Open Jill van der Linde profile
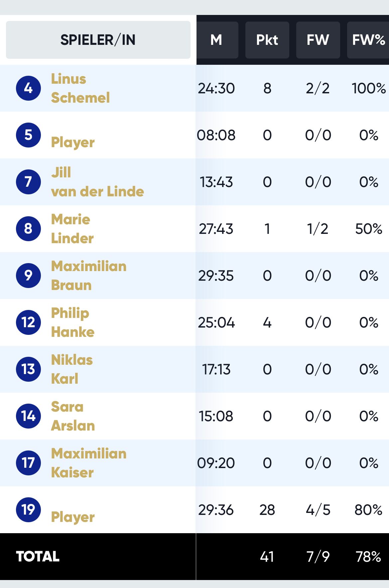Screen dimensions: 389x588 (97, 182)
